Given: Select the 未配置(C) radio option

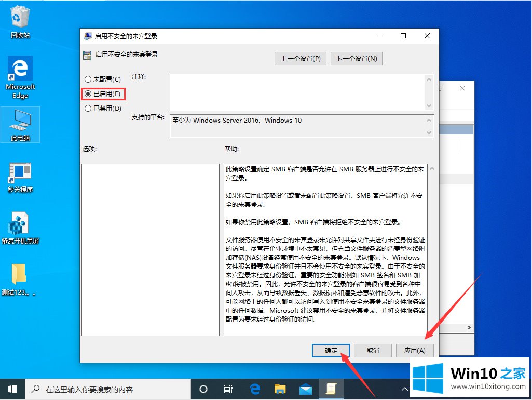Looking at the screenshot, I should (102, 79).
